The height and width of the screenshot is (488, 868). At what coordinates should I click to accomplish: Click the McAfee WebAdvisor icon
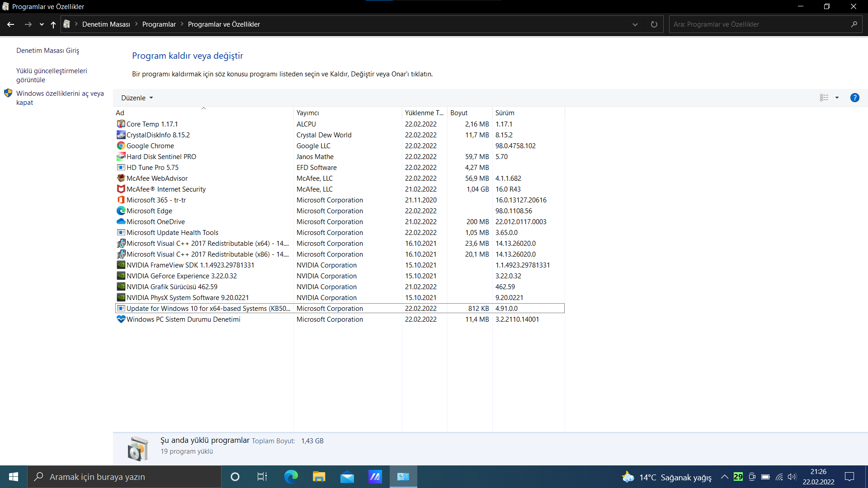(x=121, y=178)
